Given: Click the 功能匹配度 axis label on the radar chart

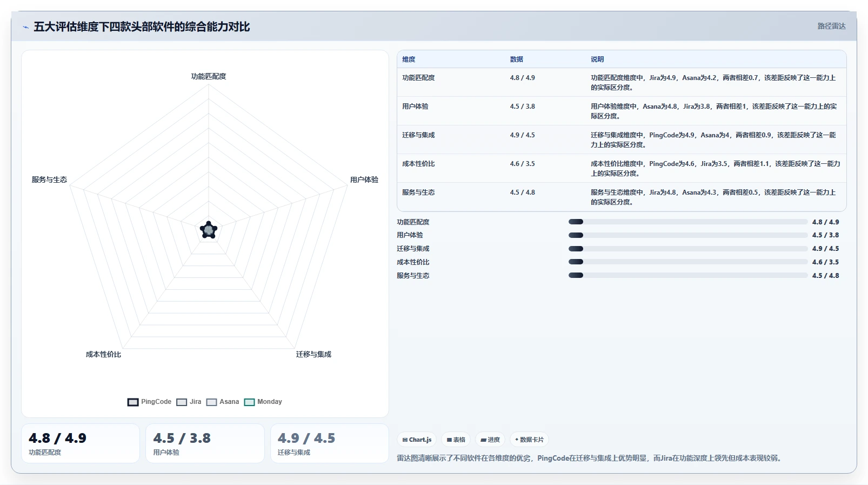Looking at the screenshot, I should [209, 76].
